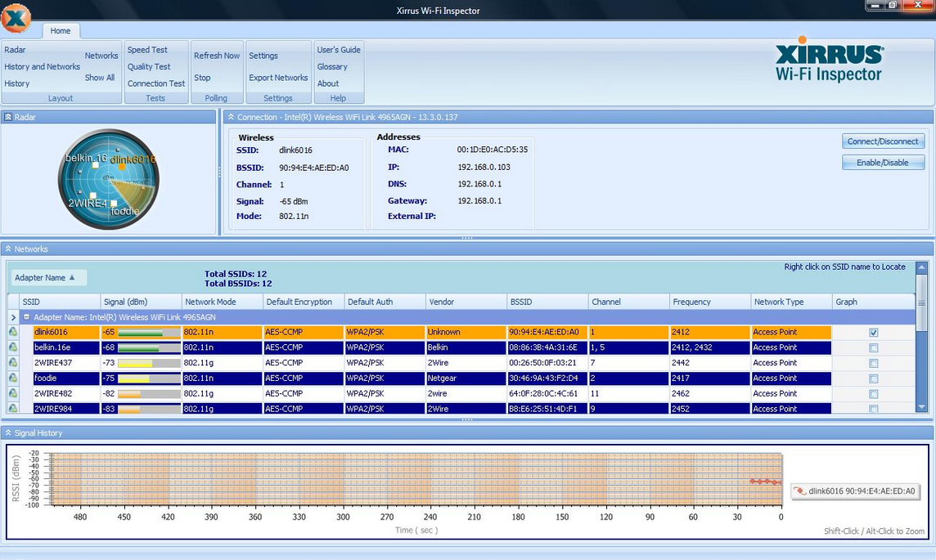Click the Enable/Disable adapter button
This screenshot has height=560, width=936.
(x=883, y=162)
